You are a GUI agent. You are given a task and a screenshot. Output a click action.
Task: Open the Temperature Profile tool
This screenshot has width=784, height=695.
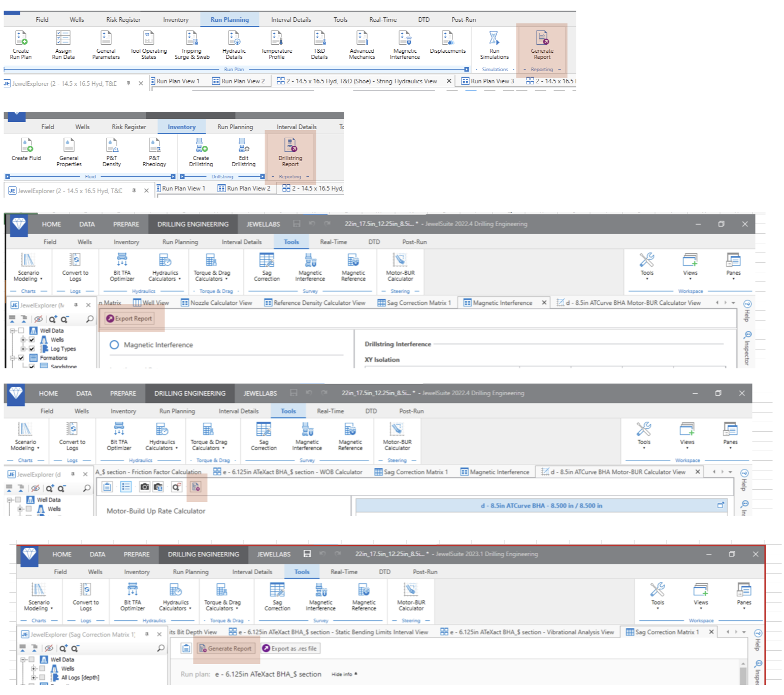pos(277,45)
